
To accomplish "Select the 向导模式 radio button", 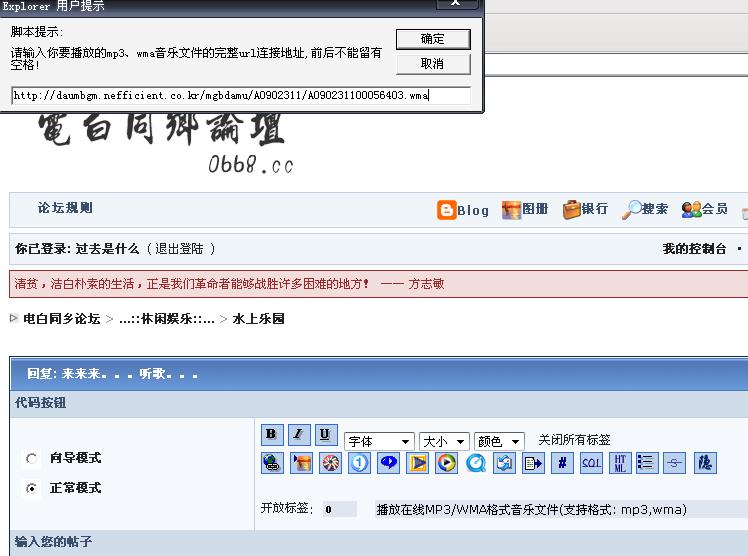I will (x=32, y=459).
